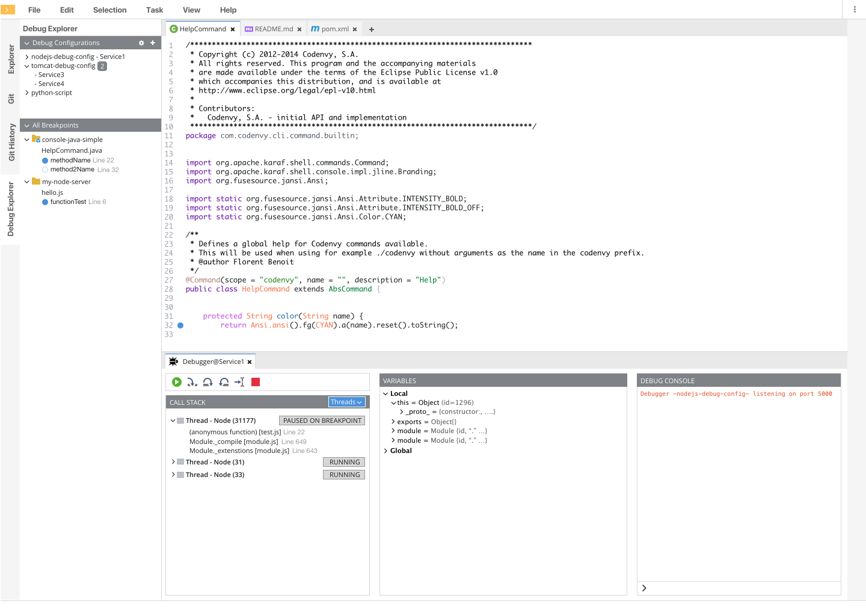This screenshot has width=866, height=616.
Task: Add a new debug configuration with plus
Action: (153, 43)
